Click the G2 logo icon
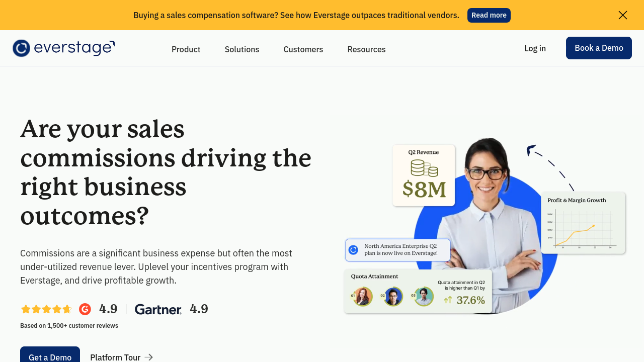Viewport: 644px width, 362px height. 85,309
